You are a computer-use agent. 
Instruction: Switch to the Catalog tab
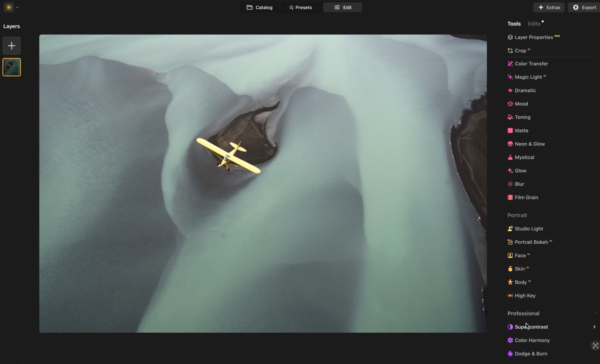pyautogui.click(x=259, y=7)
